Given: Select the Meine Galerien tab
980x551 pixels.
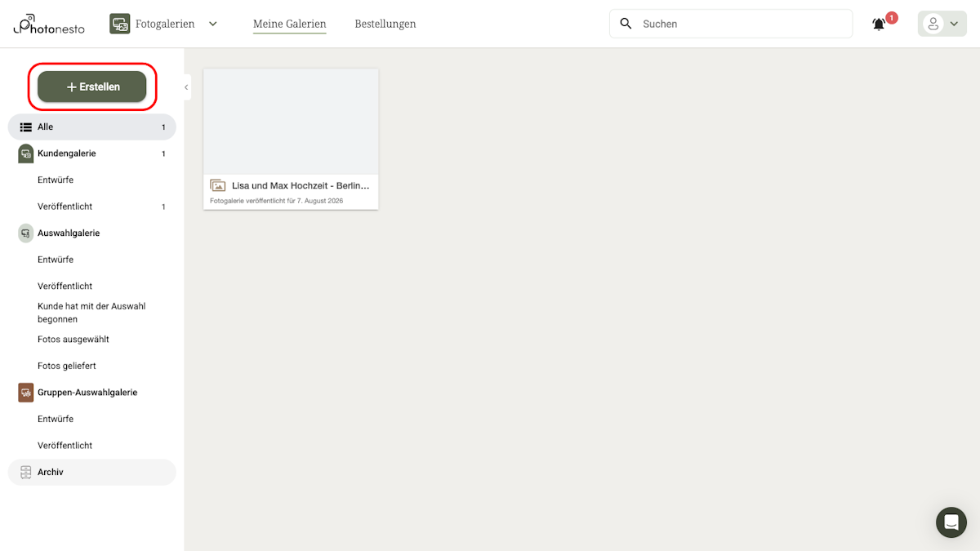Looking at the screenshot, I should click(x=289, y=24).
